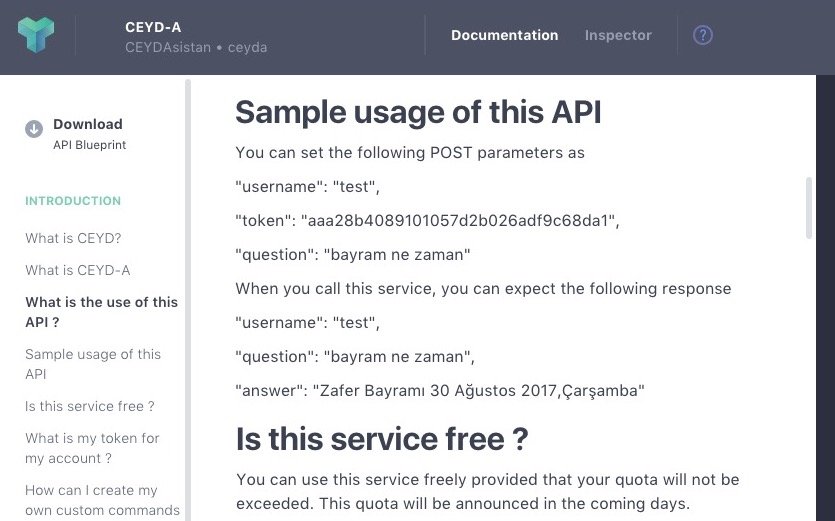Switch to the Inspector tab
This screenshot has width=835, height=521.
pos(618,35)
